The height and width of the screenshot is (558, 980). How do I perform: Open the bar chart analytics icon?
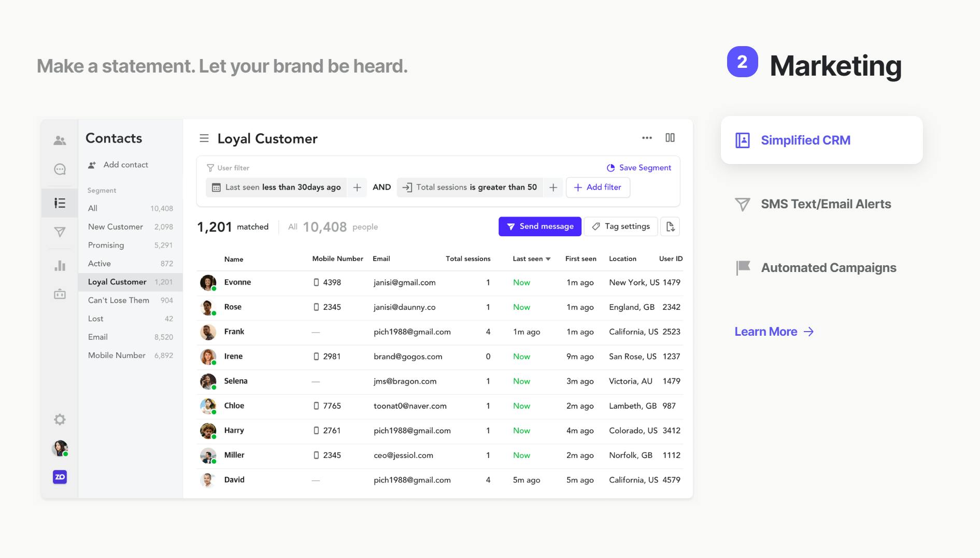[x=60, y=266]
